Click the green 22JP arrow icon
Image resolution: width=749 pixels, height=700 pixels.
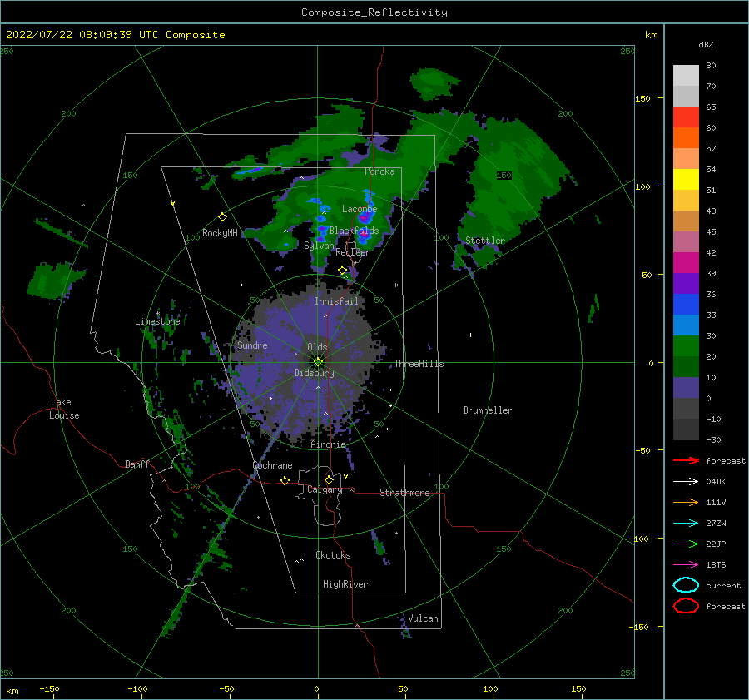click(x=686, y=544)
